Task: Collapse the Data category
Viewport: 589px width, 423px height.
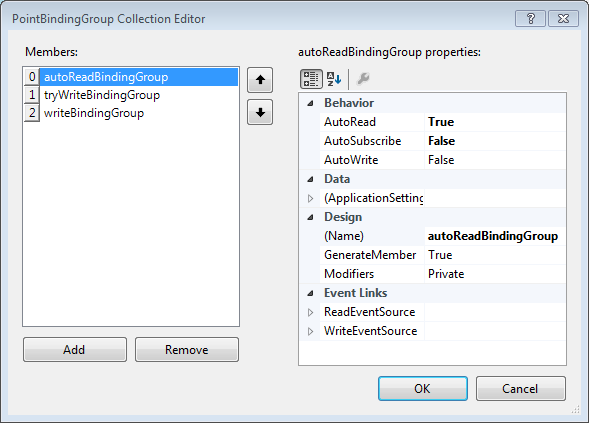Action: click(310, 179)
